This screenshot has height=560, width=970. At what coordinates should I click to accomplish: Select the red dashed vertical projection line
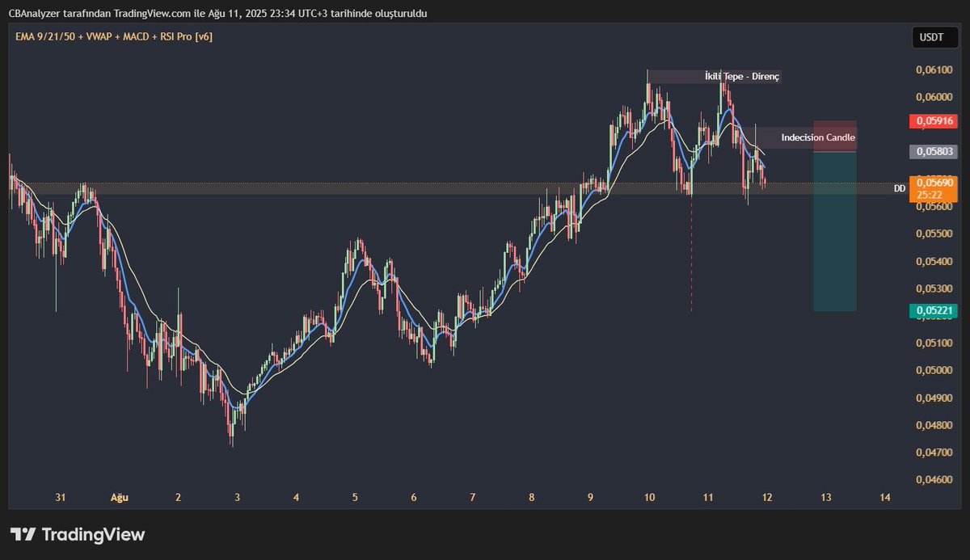(691, 252)
